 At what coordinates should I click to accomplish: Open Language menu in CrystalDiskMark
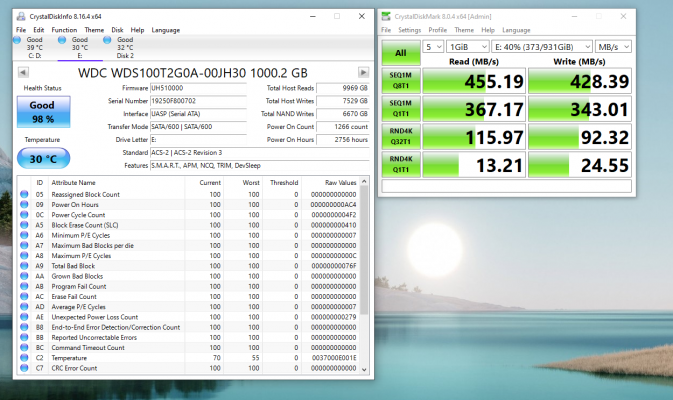[x=516, y=30]
